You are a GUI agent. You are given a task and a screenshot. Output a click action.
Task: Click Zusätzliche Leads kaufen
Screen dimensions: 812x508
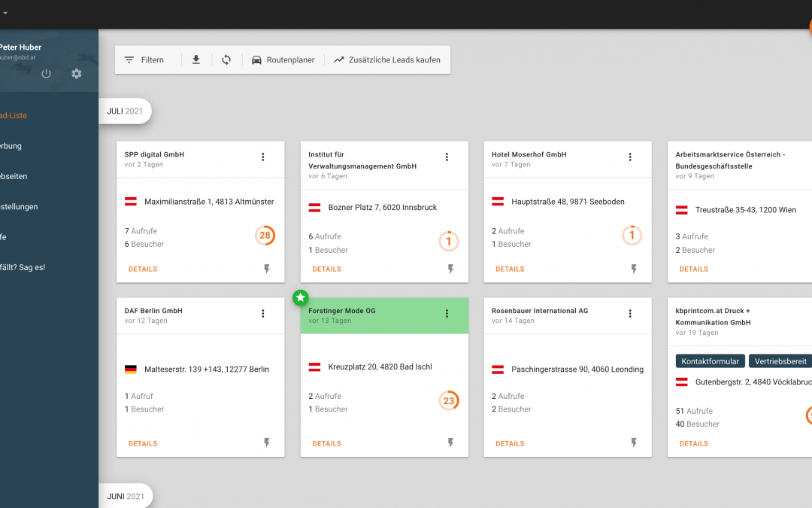coord(387,59)
